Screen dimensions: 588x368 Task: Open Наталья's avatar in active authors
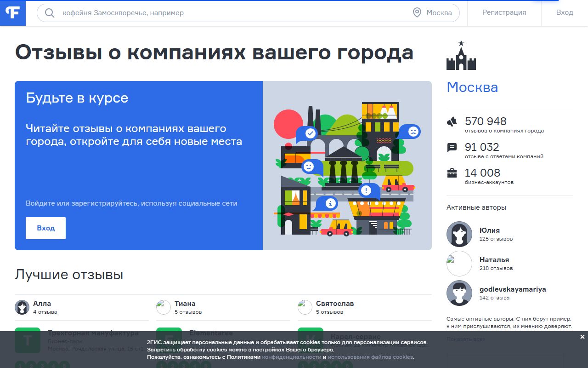[x=459, y=264]
